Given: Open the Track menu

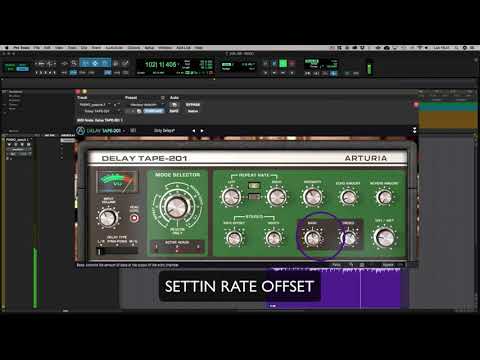Looking at the screenshot, I should [x=72, y=48].
